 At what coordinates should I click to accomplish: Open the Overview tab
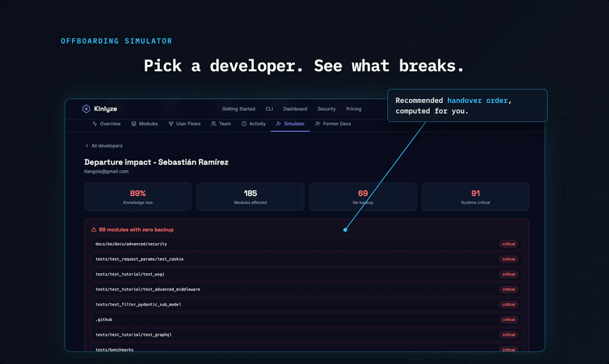point(106,124)
